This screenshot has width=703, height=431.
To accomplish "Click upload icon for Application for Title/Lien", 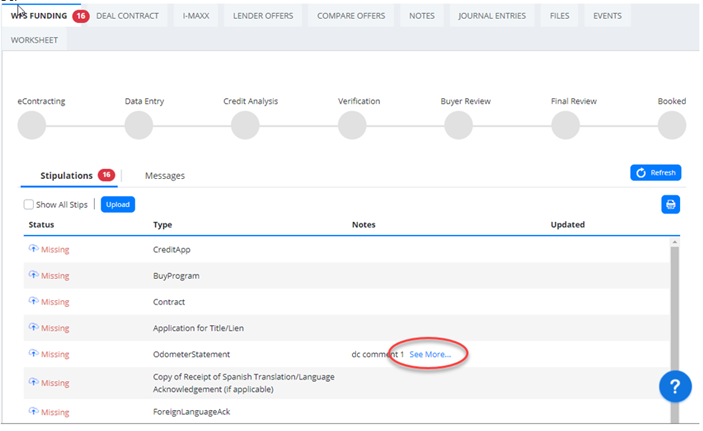I will click(34, 327).
